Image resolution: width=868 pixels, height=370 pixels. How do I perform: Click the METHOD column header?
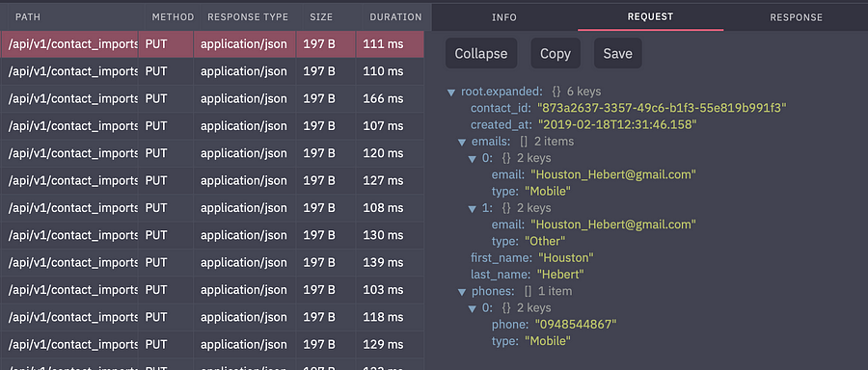click(174, 17)
